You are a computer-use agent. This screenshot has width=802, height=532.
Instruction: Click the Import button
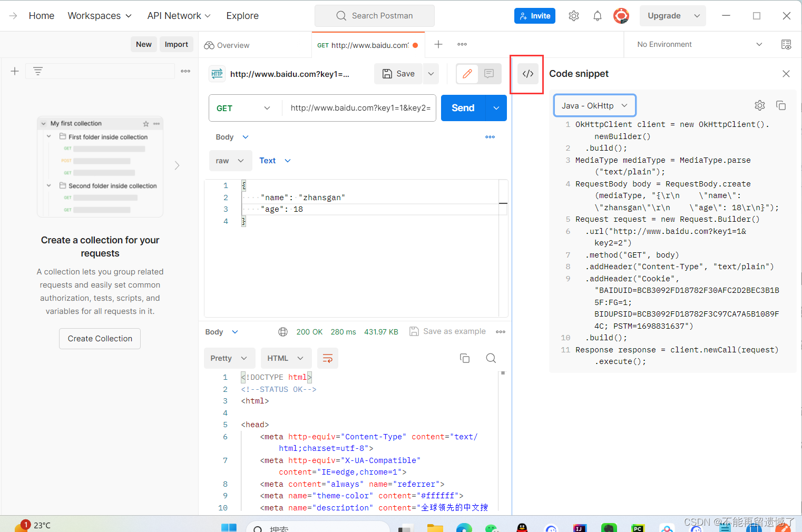click(177, 44)
